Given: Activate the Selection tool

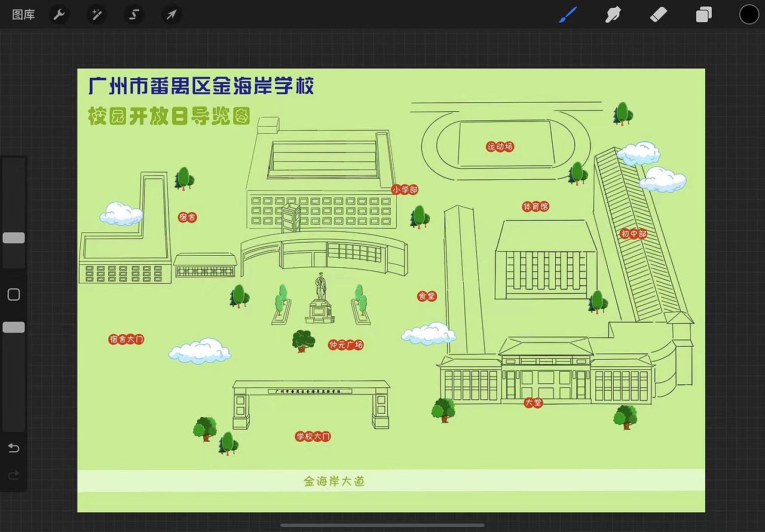Looking at the screenshot, I should 133,14.
